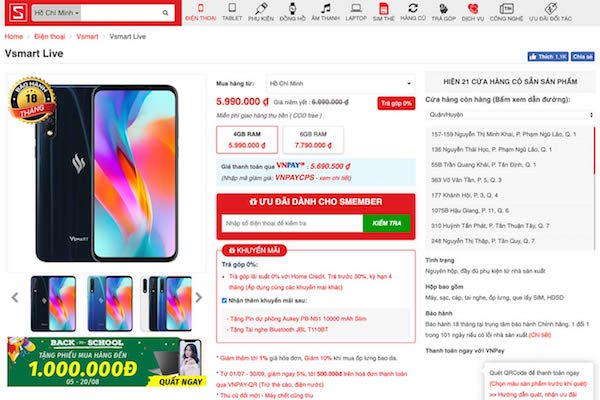600x400 pixels.
Task: Click the red S store logo
Action: tap(18, 13)
